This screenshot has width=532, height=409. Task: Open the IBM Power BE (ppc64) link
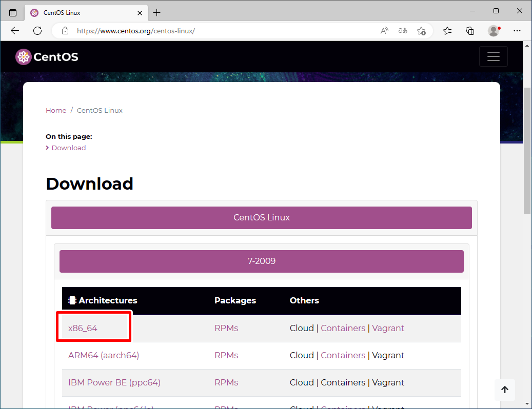[114, 382]
